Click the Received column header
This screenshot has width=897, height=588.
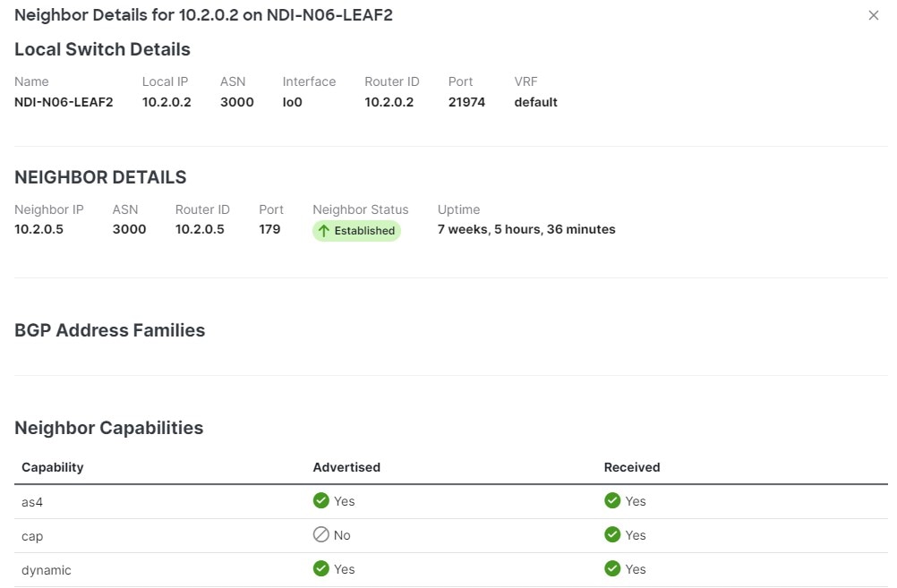click(x=632, y=467)
